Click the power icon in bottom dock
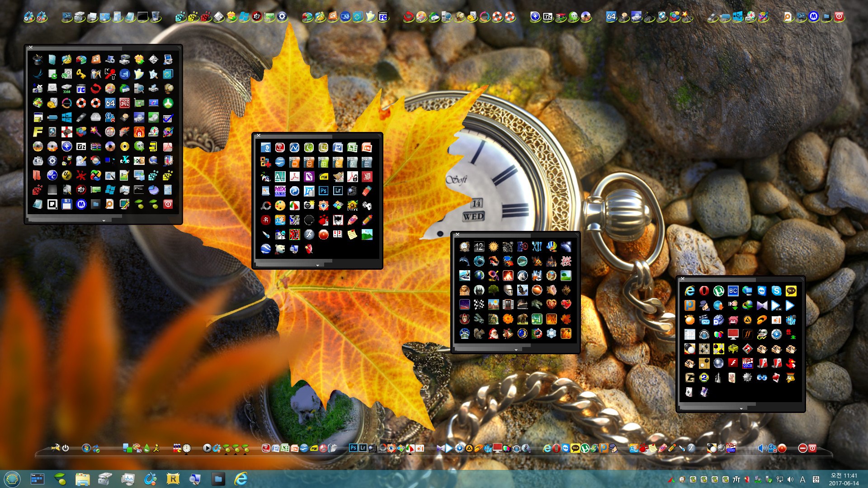 (x=66, y=448)
